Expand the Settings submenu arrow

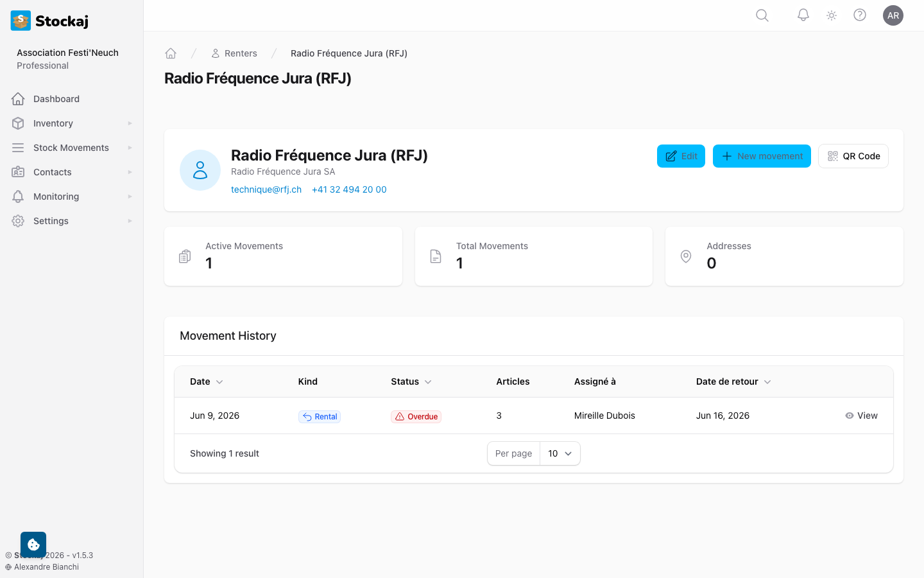tap(130, 221)
